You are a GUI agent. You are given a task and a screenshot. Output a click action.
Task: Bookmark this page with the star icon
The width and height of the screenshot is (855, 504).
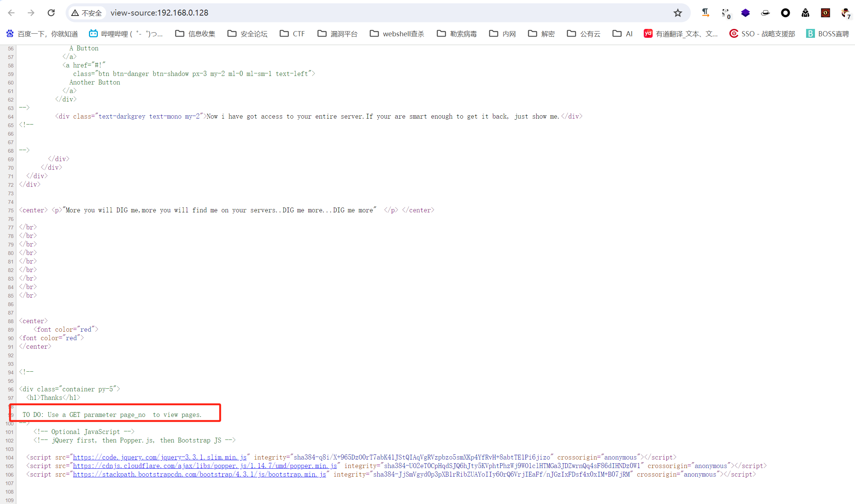(x=677, y=13)
